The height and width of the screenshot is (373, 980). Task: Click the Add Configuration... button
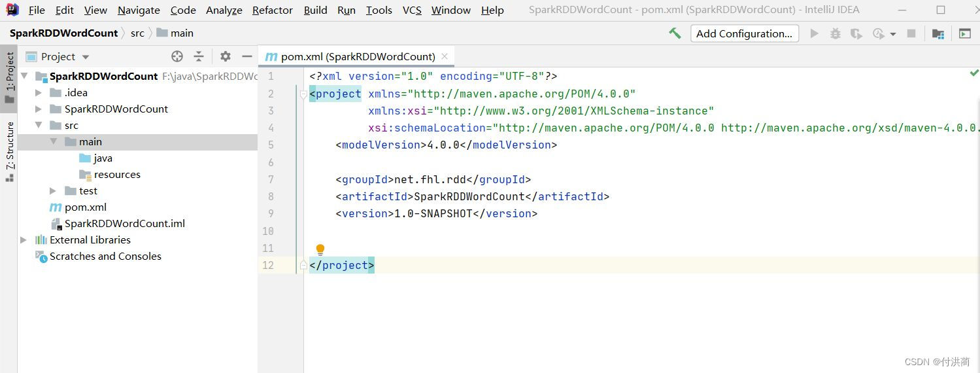[744, 33]
